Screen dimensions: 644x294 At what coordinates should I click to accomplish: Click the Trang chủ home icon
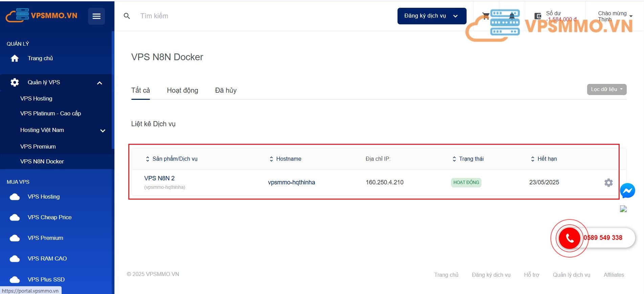click(15, 59)
